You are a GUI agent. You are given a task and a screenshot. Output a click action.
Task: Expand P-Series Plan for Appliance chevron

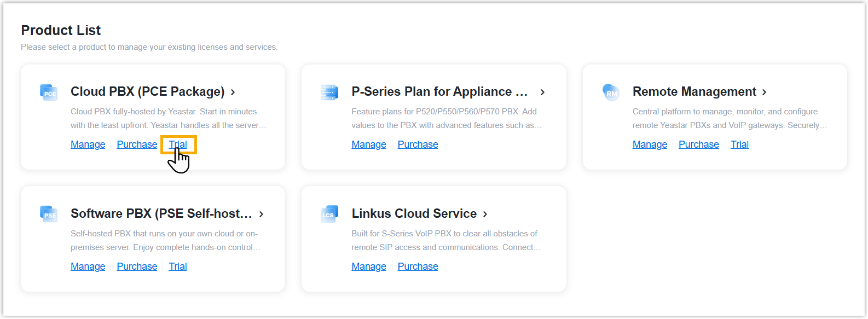(542, 92)
